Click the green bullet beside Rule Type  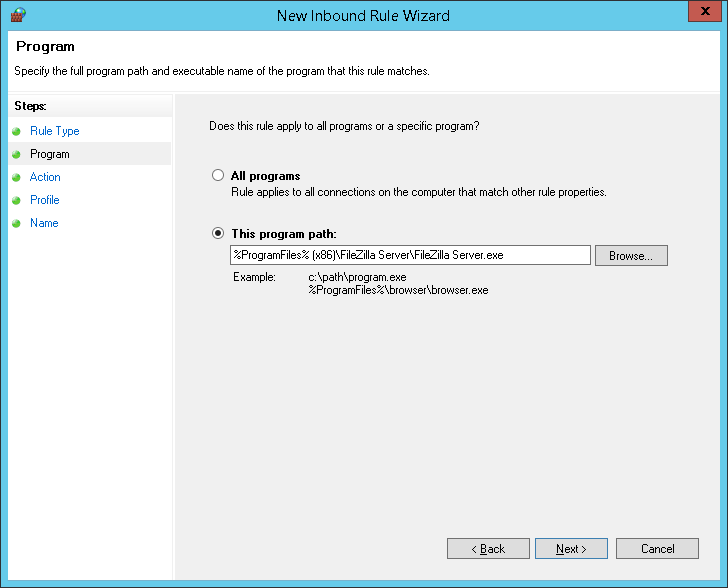(x=17, y=131)
